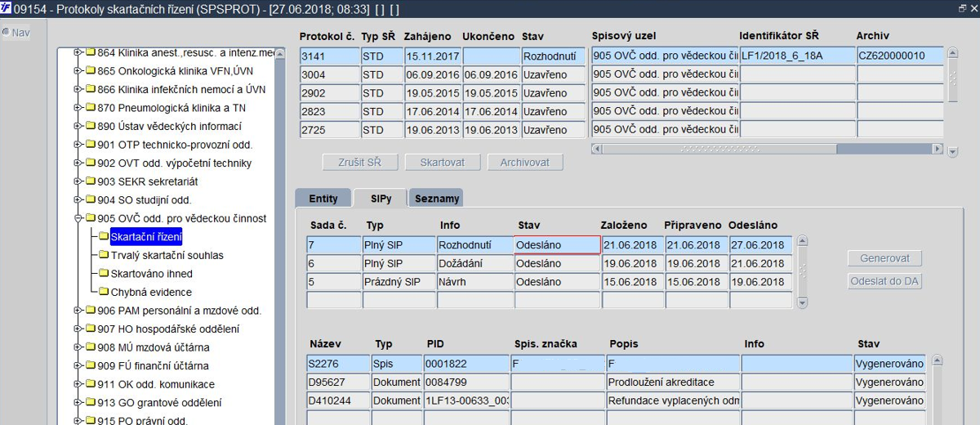Click folder icon of 909 FÚ finanční účtárna

[90, 365]
